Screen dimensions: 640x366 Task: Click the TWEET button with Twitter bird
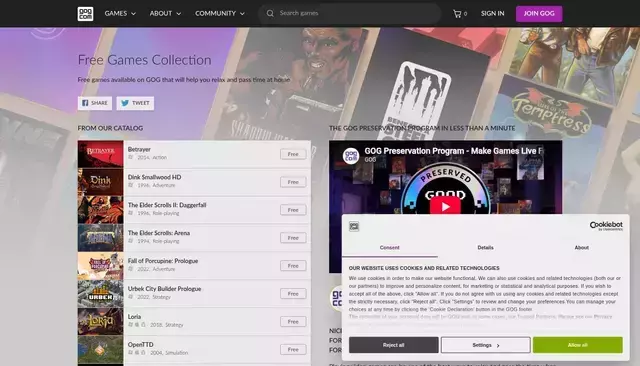point(135,103)
